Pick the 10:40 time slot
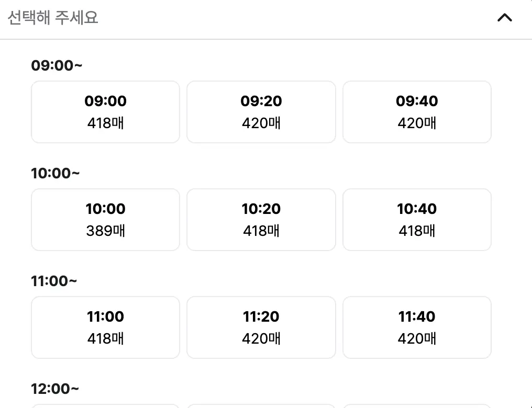532x408 pixels. coord(417,220)
